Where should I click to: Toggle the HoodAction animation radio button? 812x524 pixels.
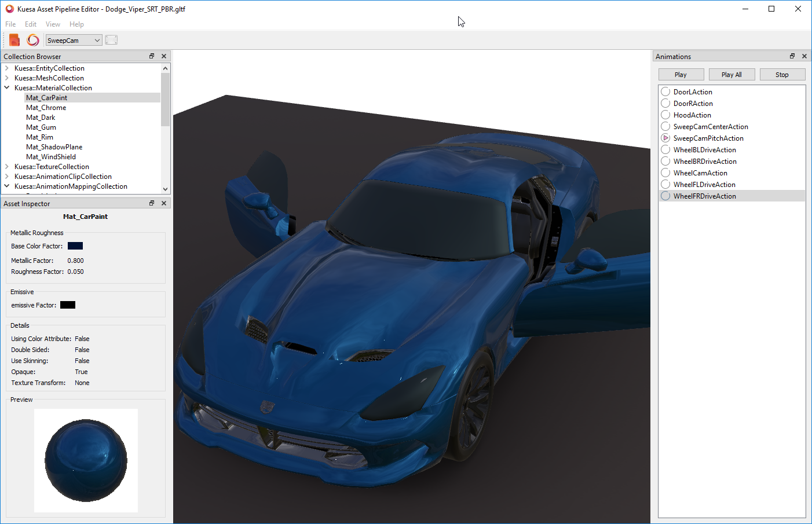pyautogui.click(x=666, y=115)
